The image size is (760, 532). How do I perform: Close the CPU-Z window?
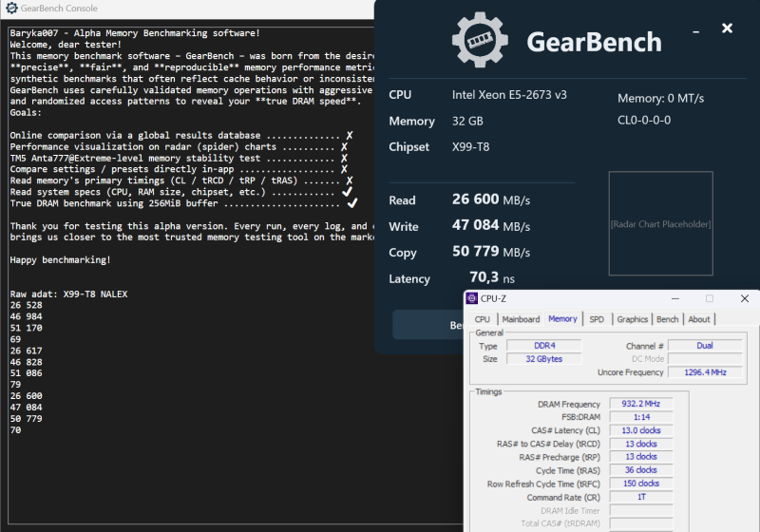pos(745,298)
